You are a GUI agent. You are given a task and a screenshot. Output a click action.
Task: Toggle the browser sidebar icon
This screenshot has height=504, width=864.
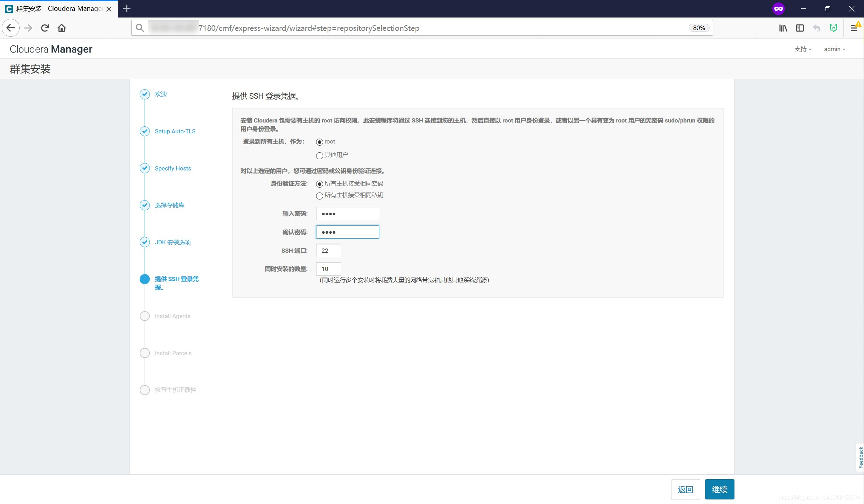pyautogui.click(x=800, y=28)
